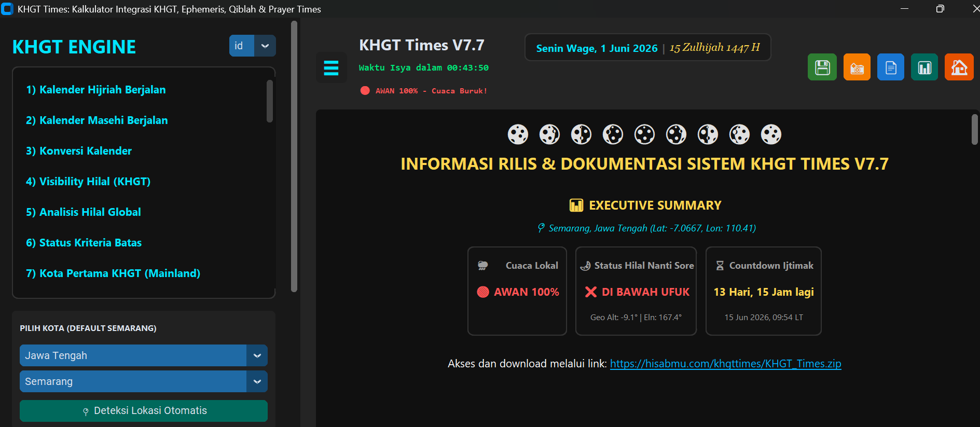This screenshot has width=980, height=427.
Task: Click the orange camera screenshot icon
Action: coord(857,67)
